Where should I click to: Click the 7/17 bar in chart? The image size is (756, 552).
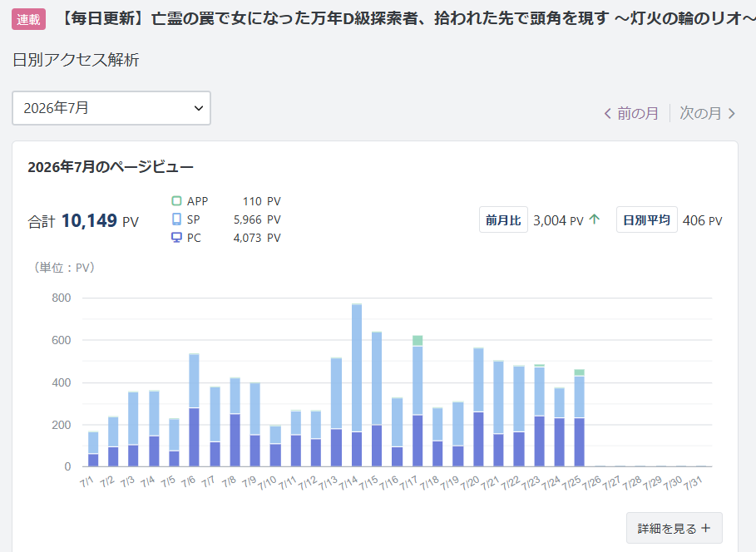pyautogui.click(x=418, y=401)
